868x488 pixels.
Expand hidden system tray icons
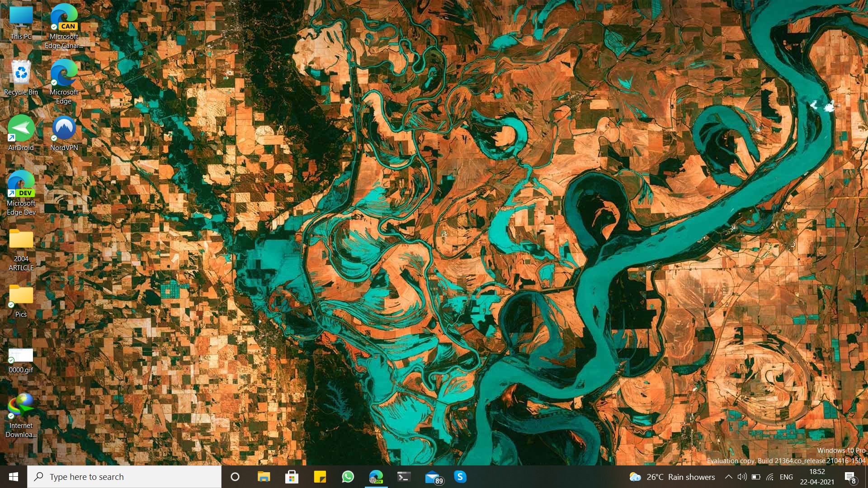pos(728,477)
